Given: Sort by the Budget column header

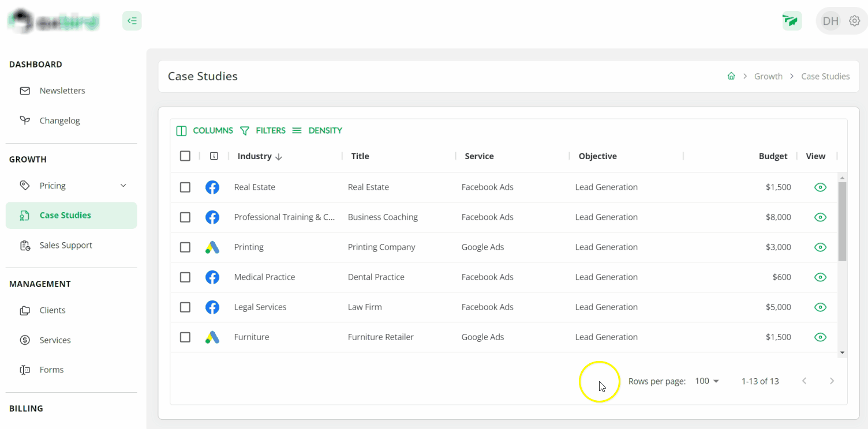Looking at the screenshot, I should click(773, 156).
